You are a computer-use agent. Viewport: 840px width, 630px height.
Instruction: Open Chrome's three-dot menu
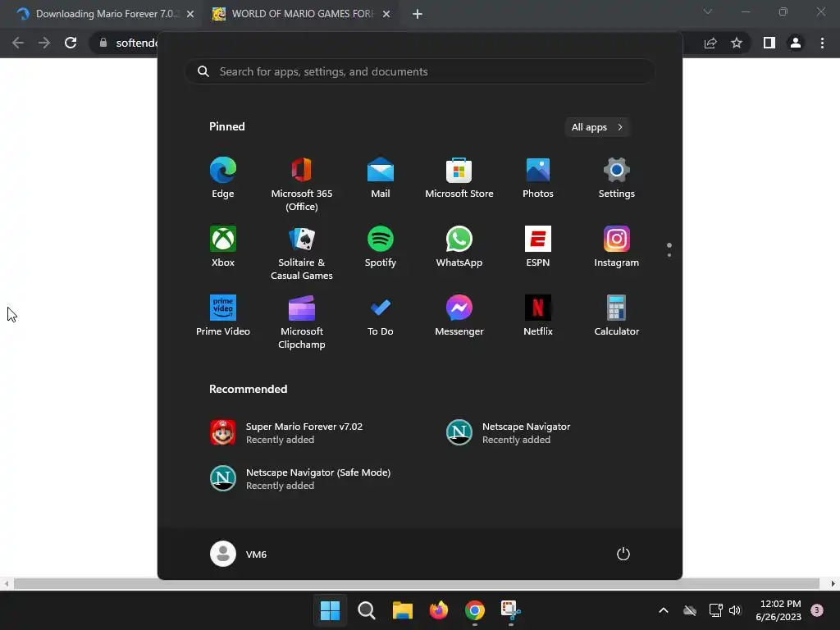[822, 43]
